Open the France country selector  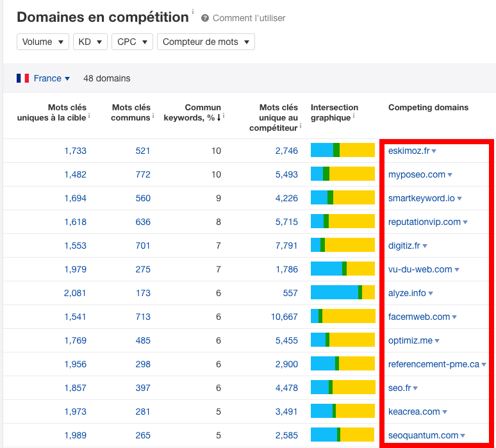click(51, 78)
